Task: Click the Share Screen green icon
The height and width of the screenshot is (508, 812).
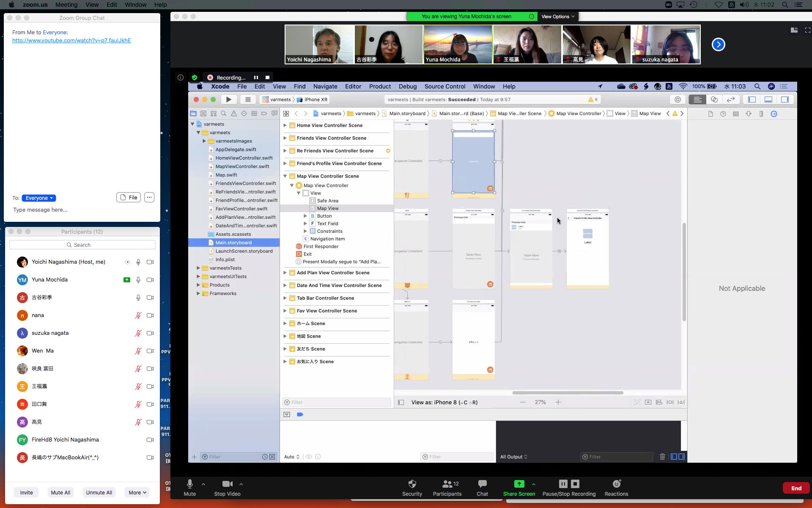Action: (x=518, y=484)
